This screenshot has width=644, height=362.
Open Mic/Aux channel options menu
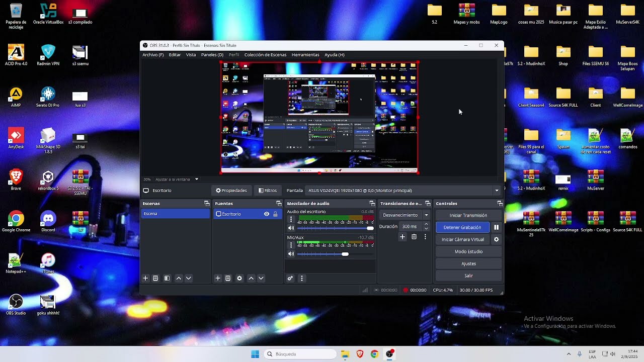coord(291,245)
